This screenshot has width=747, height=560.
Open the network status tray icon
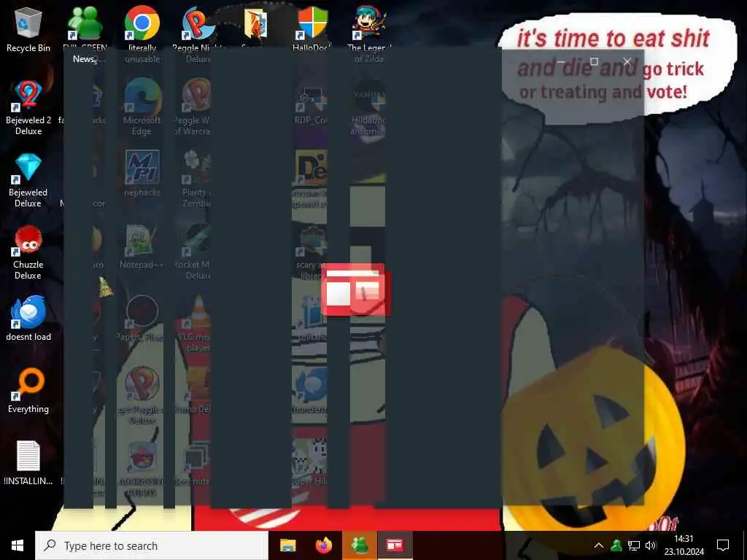pos(634,545)
